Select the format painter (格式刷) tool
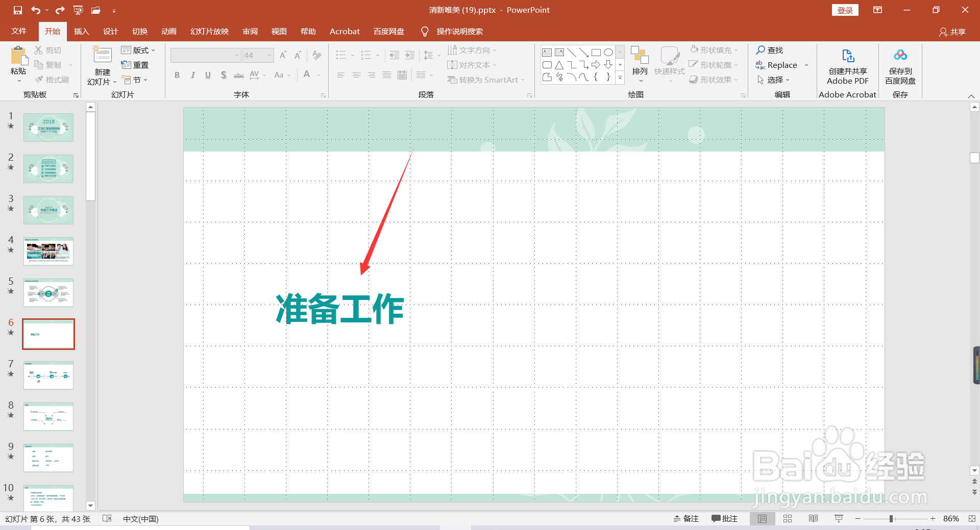 click(x=53, y=80)
